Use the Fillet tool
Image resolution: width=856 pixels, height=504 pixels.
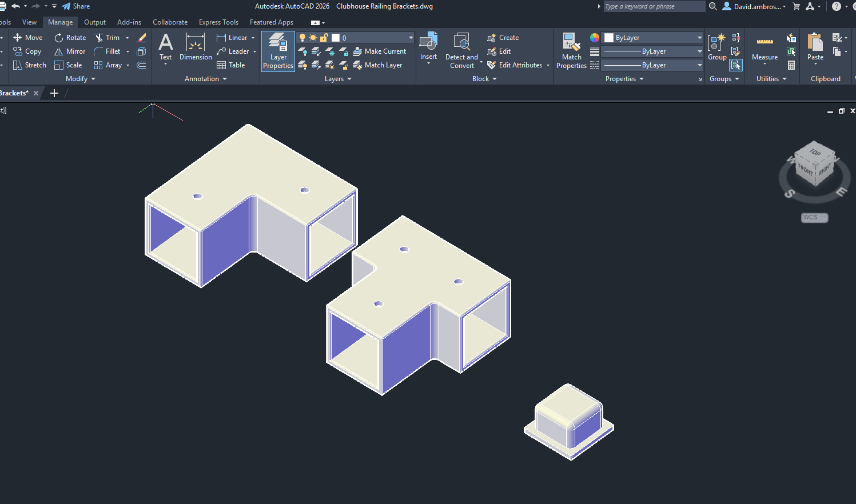[x=107, y=51]
